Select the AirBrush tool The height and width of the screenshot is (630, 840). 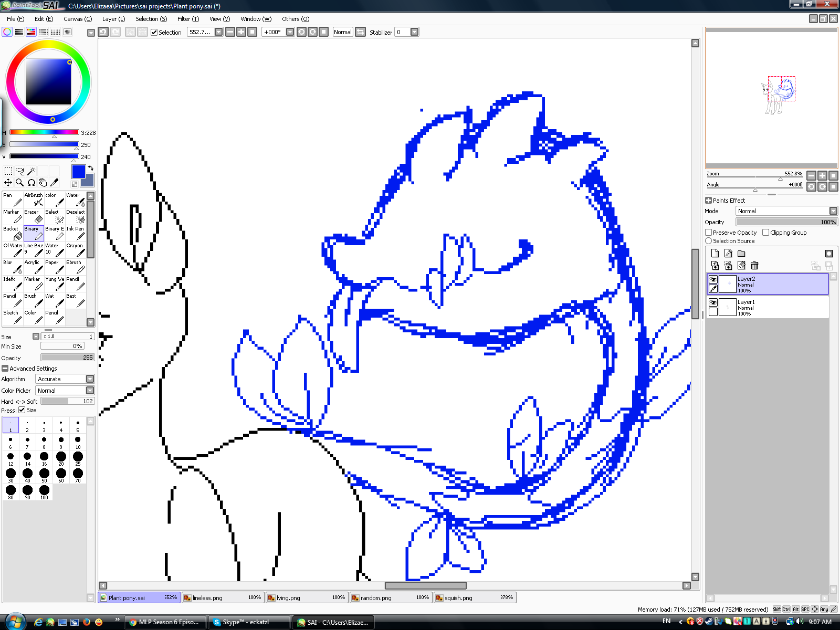[34, 199]
